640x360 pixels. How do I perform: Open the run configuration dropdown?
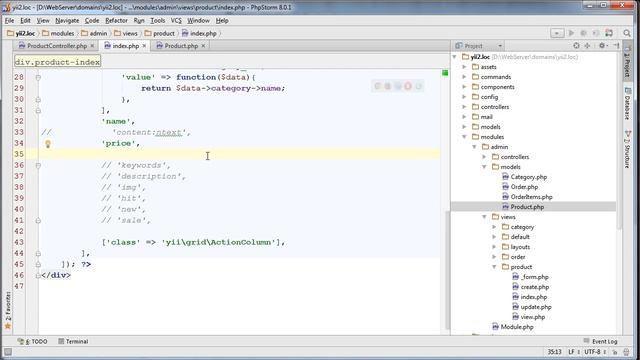557,33
